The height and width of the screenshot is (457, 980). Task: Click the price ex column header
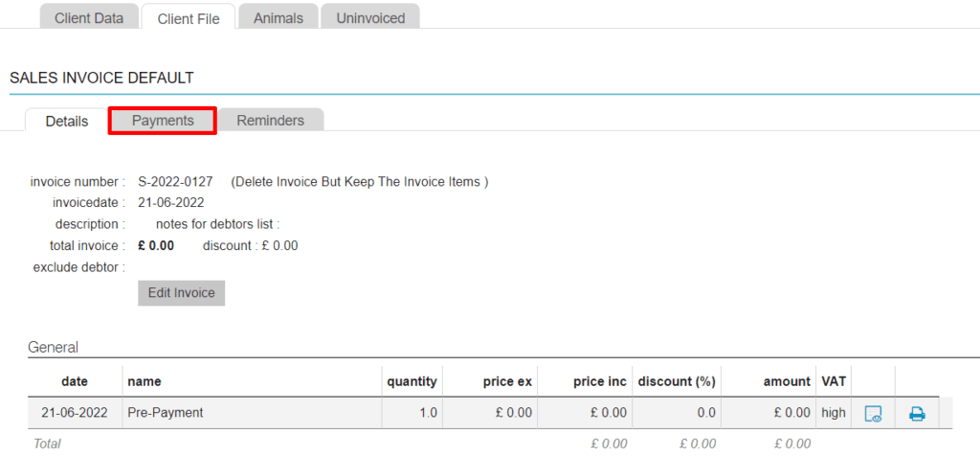(x=507, y=381)
